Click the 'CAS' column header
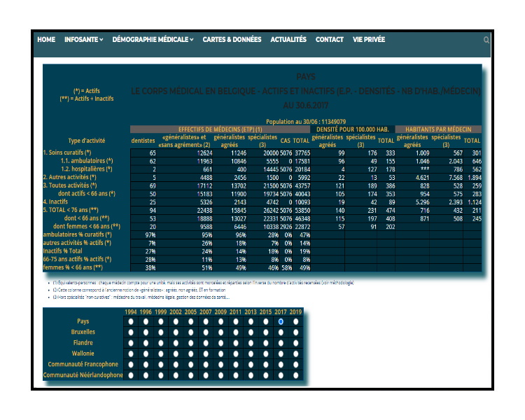The image size is (525, 420). pyautogui.click(x=286, y=141)
